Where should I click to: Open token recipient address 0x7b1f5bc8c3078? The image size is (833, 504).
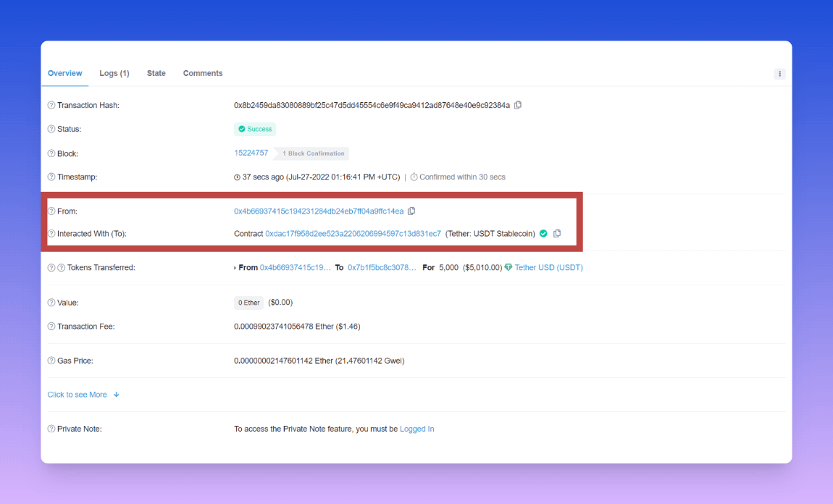pyautogui.click(x=382, y=267)
